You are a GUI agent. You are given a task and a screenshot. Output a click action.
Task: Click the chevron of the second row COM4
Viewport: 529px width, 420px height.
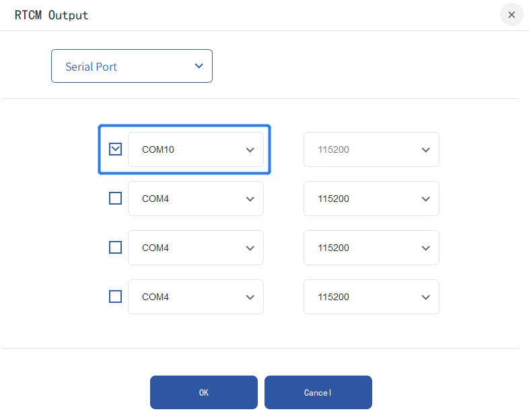(x=250, y=199)
